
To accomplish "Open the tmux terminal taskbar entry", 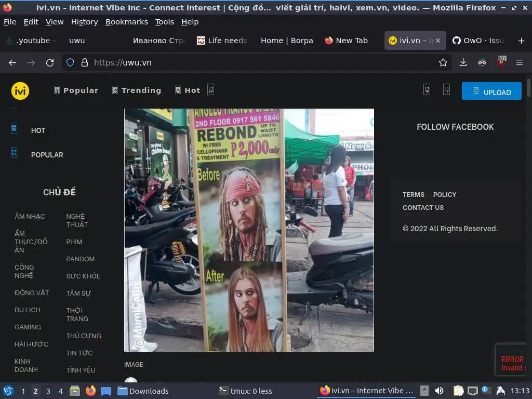I will point(245,391).
